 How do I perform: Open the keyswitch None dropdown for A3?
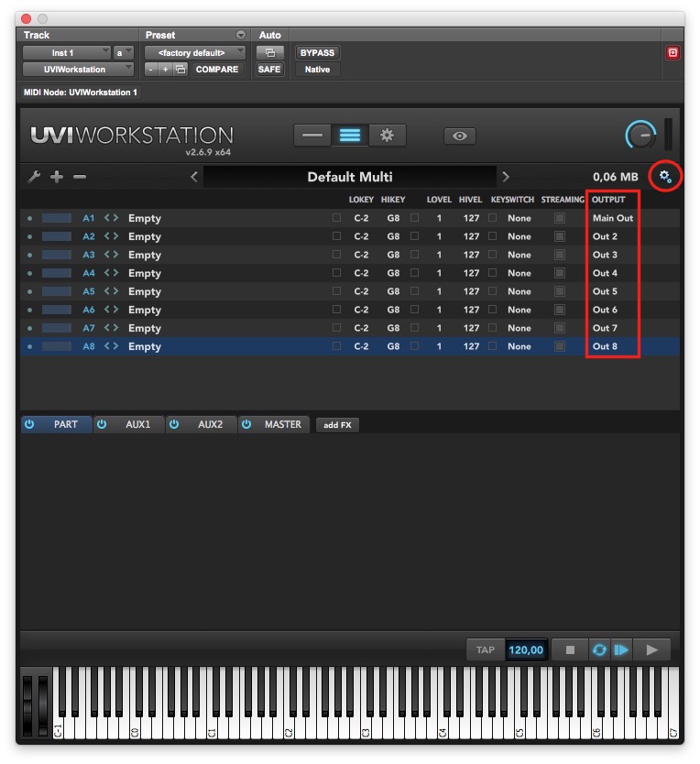[x=520, y=255]
